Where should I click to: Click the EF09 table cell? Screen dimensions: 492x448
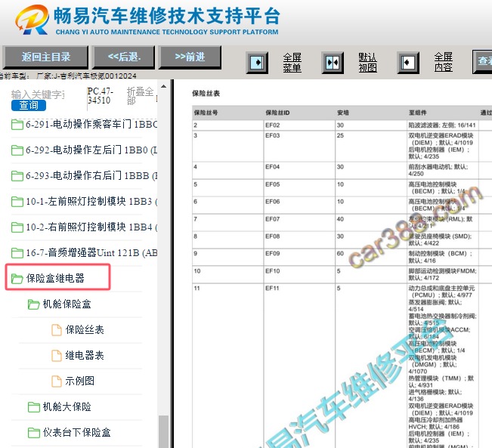point(299,257)
